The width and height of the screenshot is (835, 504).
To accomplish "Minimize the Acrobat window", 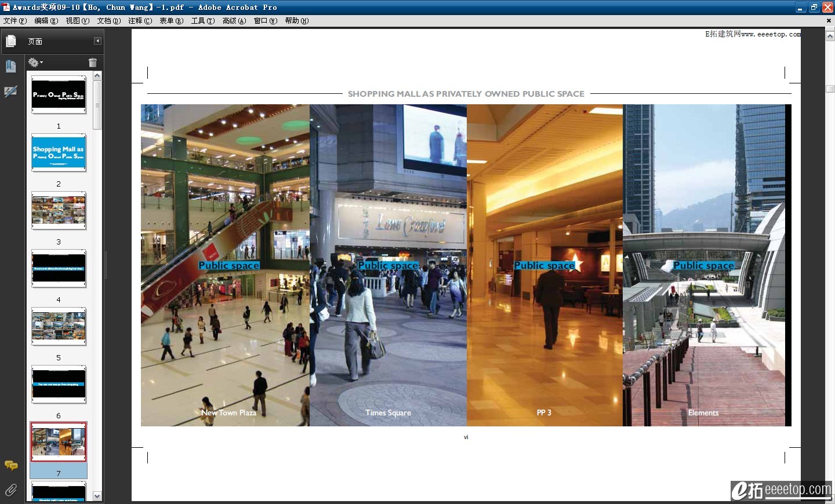I will click(800, 8).
